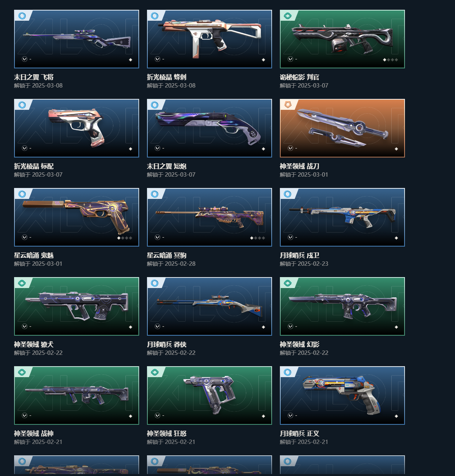Click the round chevron icon on 月球哨兵 戍卫
This screenshot has height=476, width=455.
tap(290, 237)
